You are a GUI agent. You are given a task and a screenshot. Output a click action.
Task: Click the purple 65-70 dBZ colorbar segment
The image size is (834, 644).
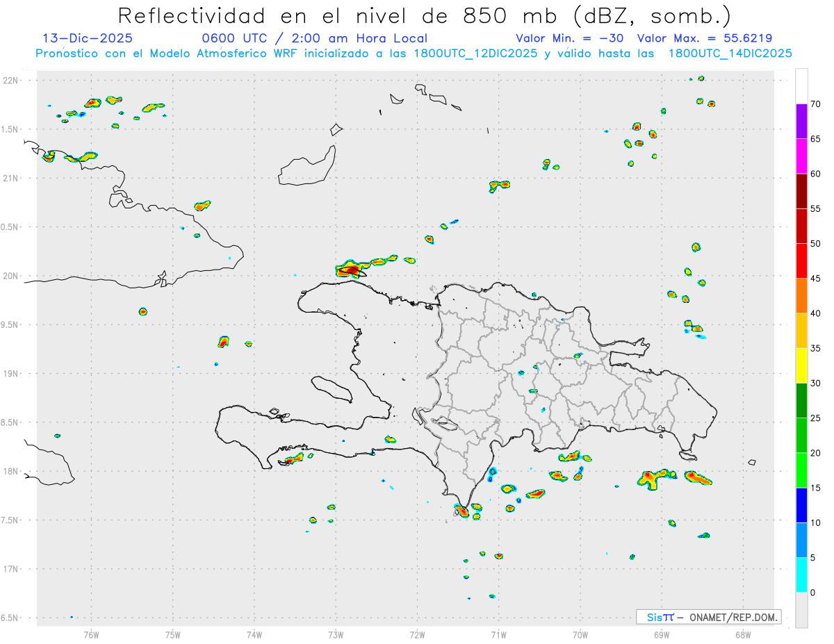801,121
